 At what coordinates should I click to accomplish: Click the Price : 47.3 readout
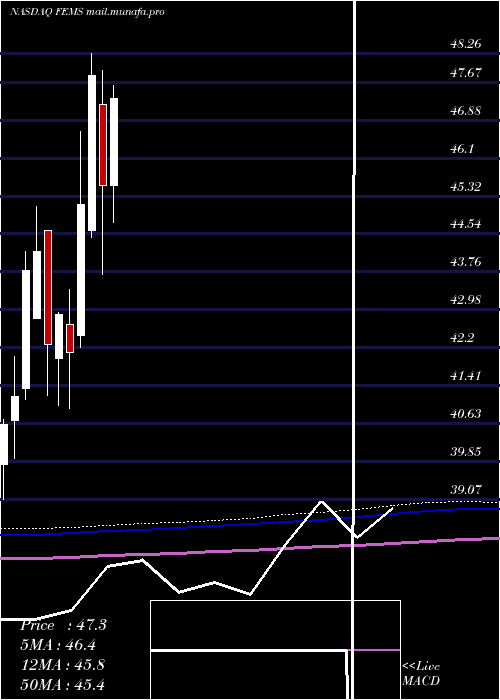63,625
